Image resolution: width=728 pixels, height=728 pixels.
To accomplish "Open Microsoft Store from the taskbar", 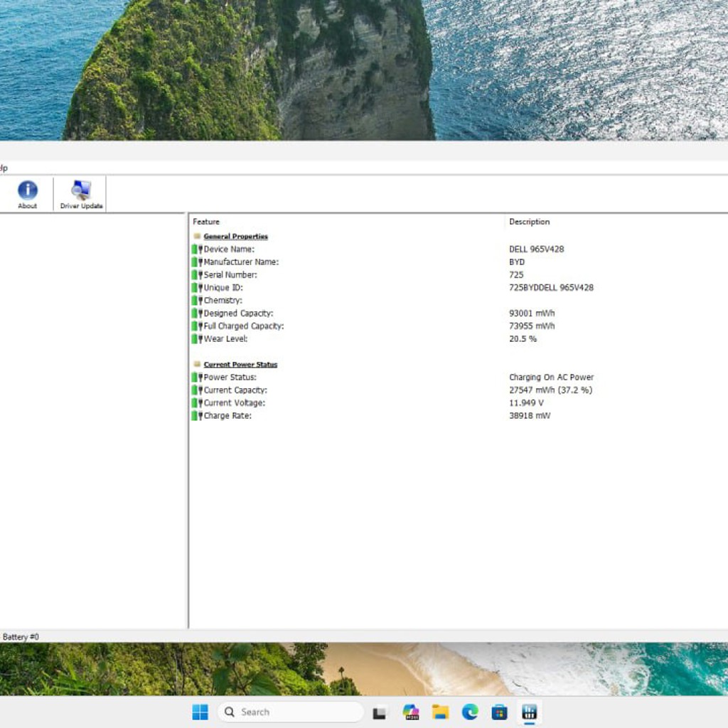I will 500,712.
